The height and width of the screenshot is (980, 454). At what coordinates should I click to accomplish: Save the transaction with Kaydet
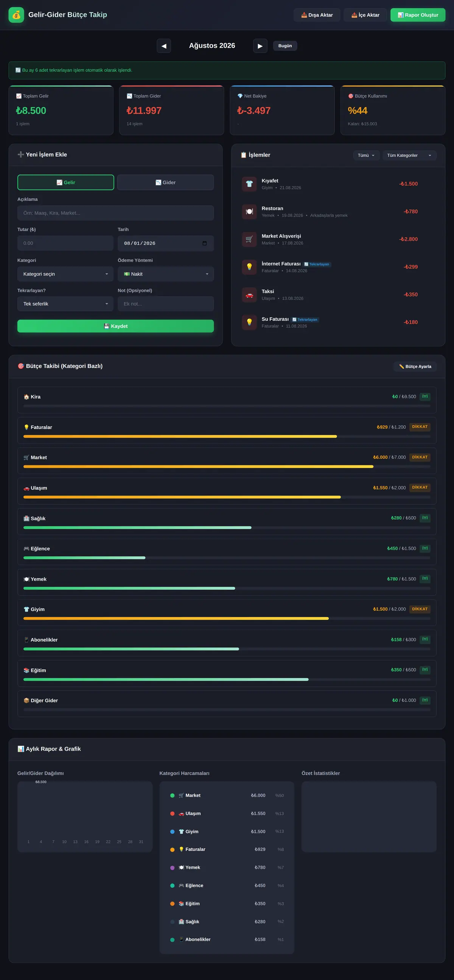116,326
